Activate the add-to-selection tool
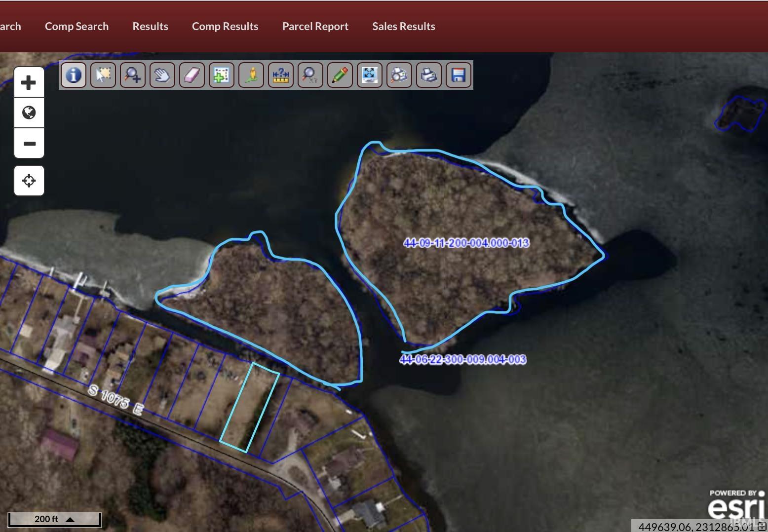768x532 pixels. 222,75
